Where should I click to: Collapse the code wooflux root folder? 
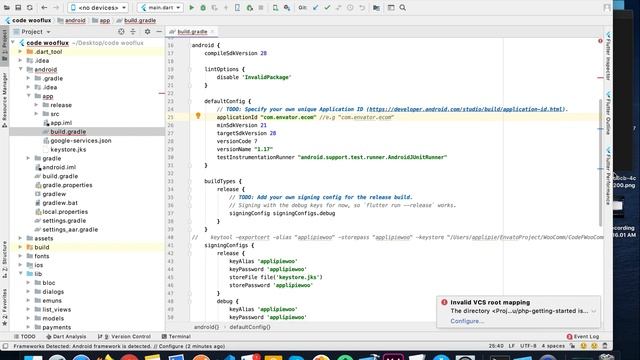13,42
